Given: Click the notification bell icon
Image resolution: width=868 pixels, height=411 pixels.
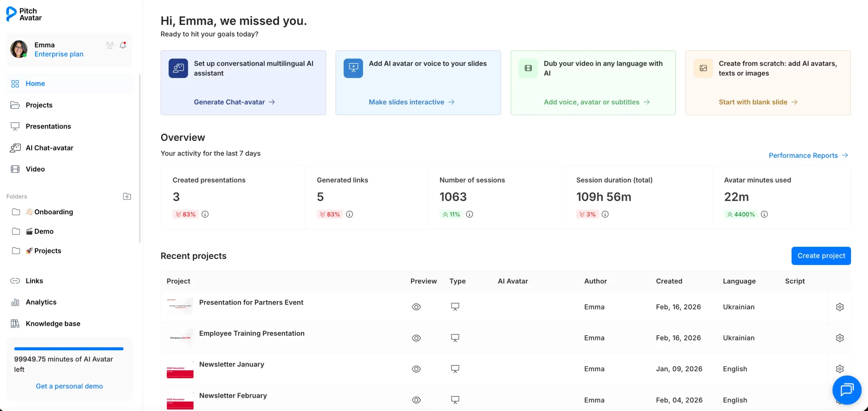Looking at the screenshot, I should pyautogui.click(x=123, y=45).
